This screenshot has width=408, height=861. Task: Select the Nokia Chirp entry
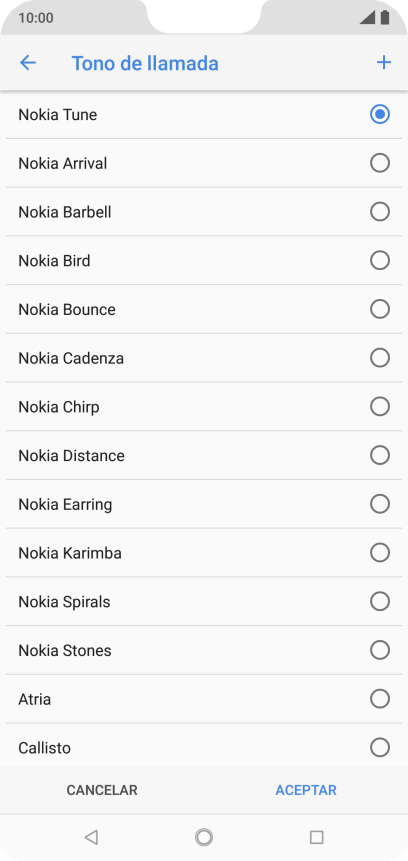pyautogui.click(x=204, y=407)
